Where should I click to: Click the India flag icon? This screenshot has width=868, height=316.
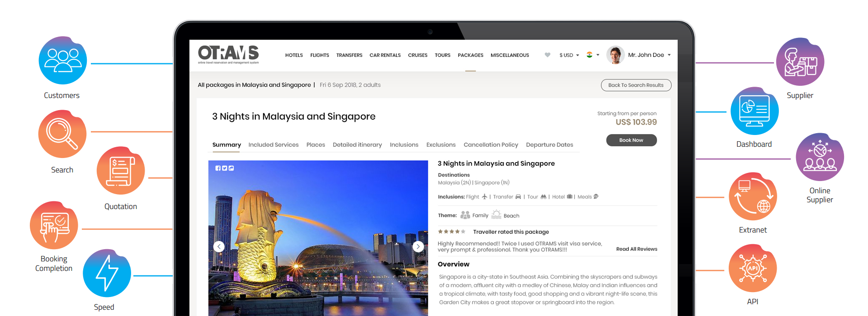pyautogui.click(x=590, y=55)
